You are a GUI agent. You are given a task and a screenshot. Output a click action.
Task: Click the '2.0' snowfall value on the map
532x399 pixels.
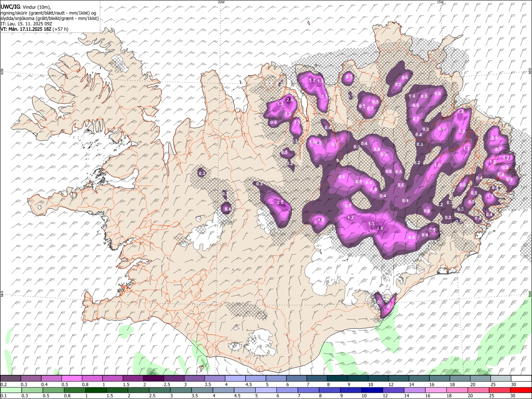pos(280,203)
